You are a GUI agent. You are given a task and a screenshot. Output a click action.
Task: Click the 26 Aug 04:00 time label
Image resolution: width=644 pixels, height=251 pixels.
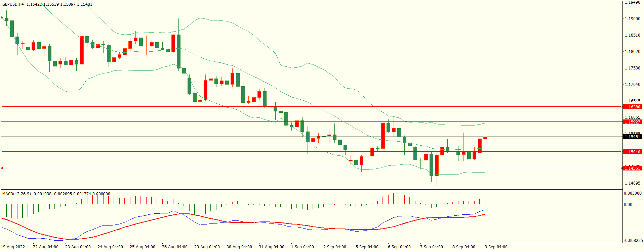[175, 247]
